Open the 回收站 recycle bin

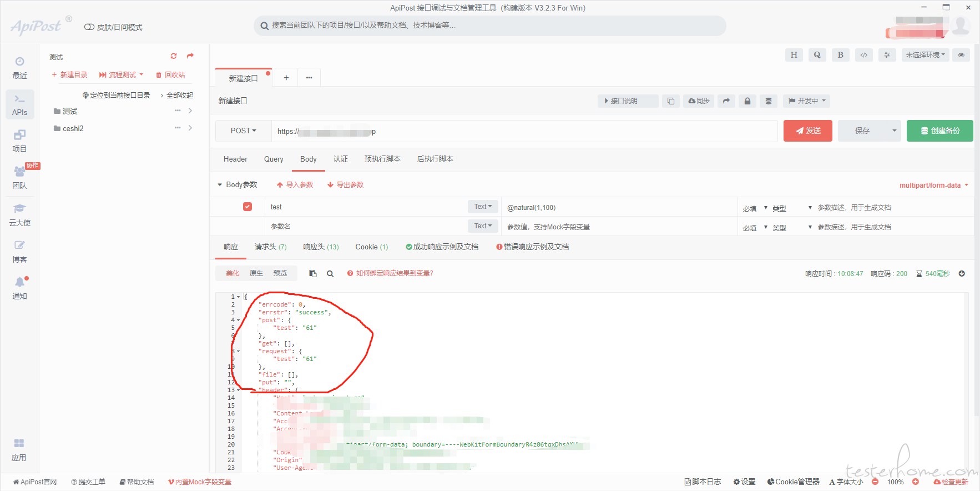[170, 75]
